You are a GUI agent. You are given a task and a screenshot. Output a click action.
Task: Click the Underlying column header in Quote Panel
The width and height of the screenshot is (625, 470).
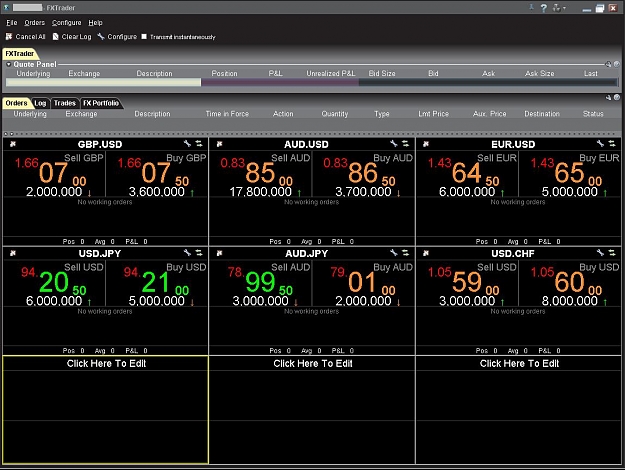[33, 73]
